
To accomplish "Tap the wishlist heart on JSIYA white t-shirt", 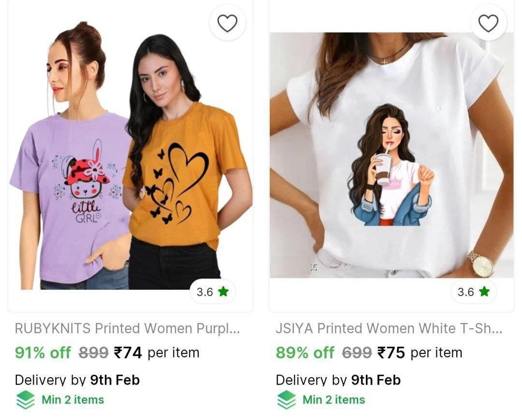I will pyautogui.click(x=488, y=23).
